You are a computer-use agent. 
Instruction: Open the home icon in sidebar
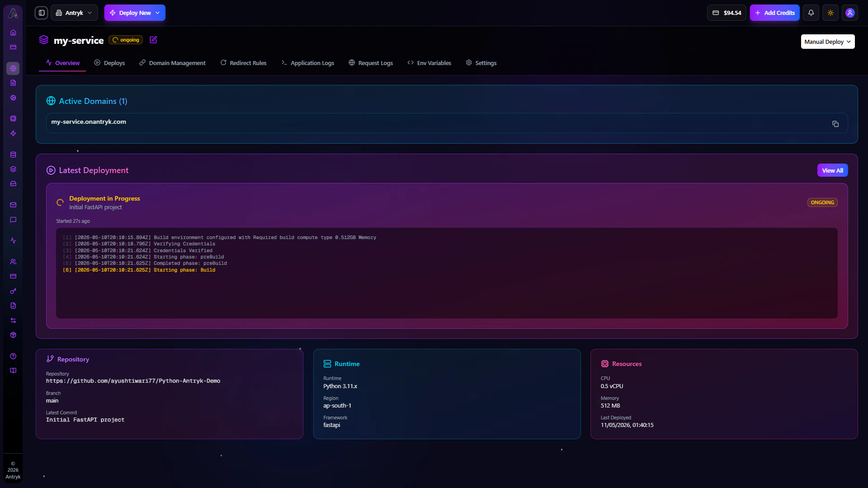pos(13,33)
